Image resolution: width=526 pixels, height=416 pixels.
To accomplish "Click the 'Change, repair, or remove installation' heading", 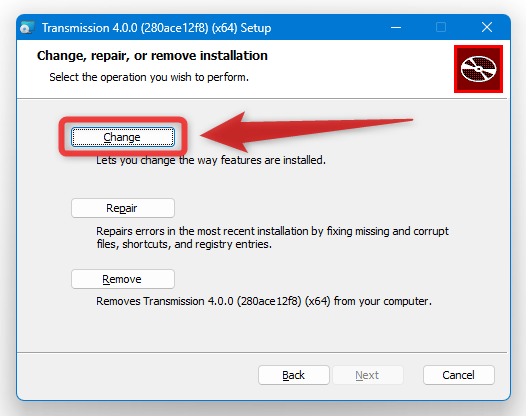I will (152, 56).
